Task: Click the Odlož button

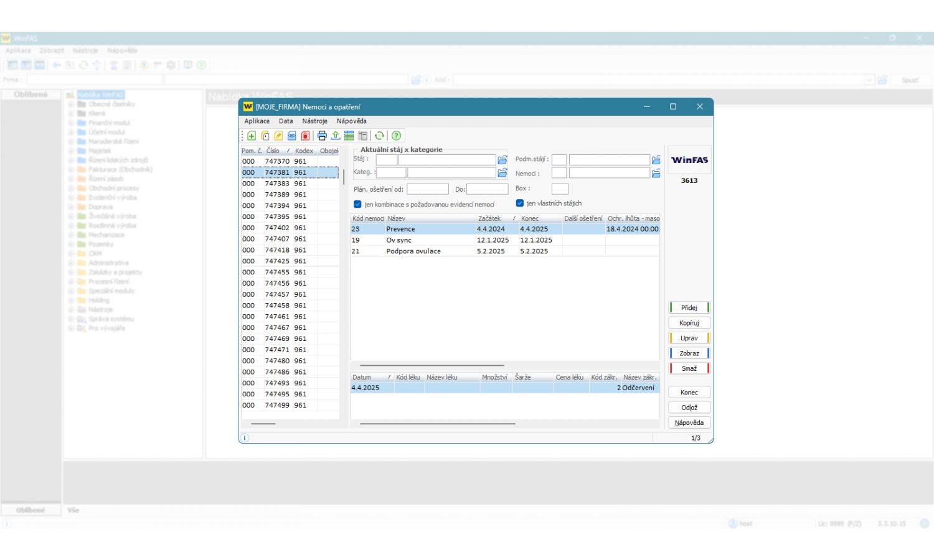Action: (689, 408)
